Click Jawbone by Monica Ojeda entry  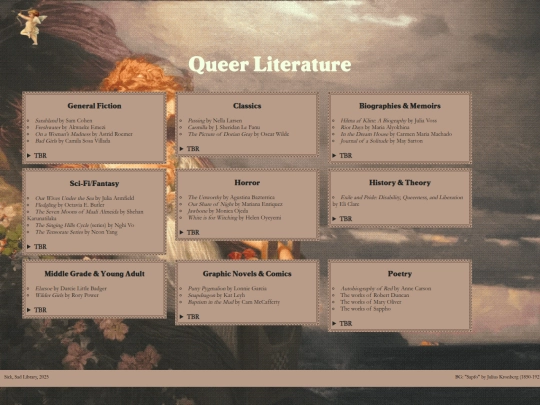tap(218, 211)
